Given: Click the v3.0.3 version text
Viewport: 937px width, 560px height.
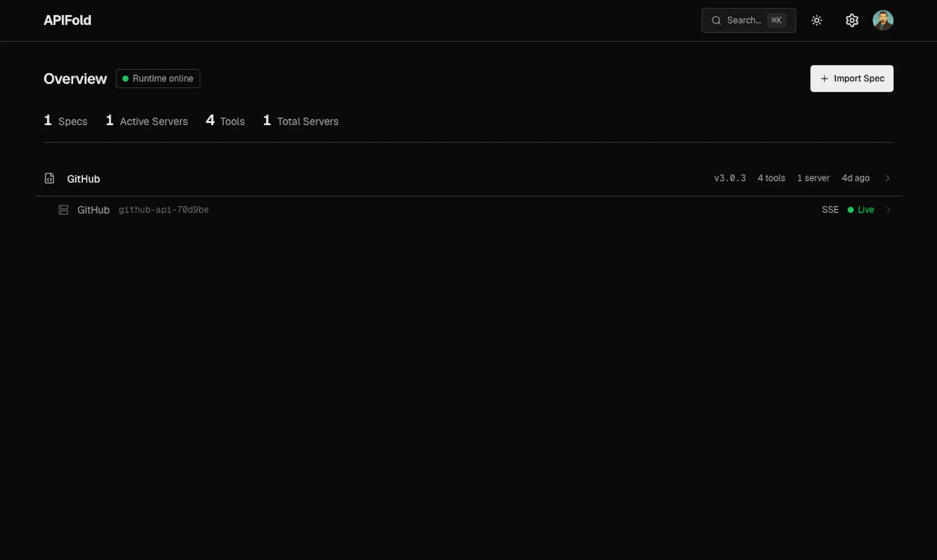Looking at the screenshot, I should click(x=730, y=178).
